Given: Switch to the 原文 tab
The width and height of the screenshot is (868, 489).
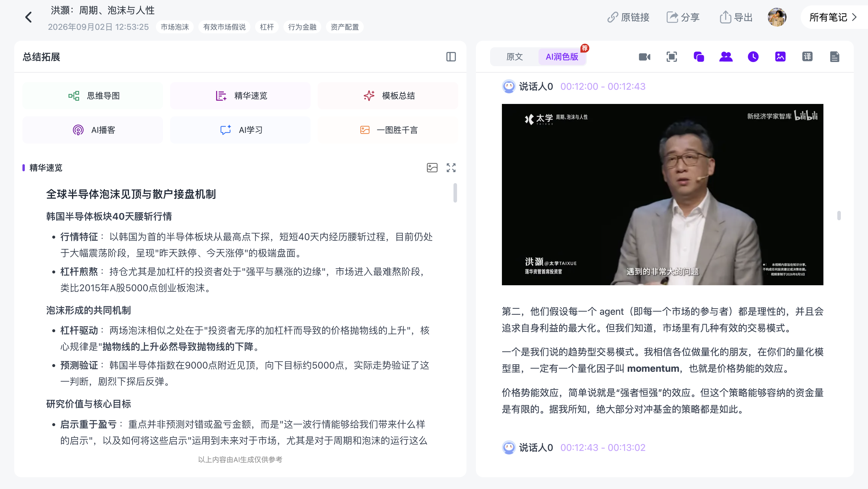Looking at the screenshot, I should (514, 57).
